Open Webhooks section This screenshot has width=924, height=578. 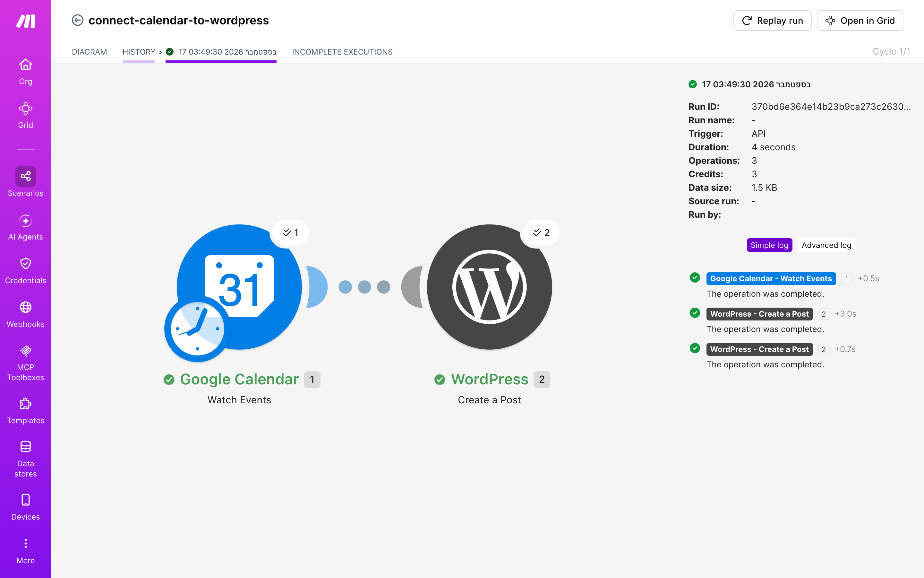click(x=26, y=315)
